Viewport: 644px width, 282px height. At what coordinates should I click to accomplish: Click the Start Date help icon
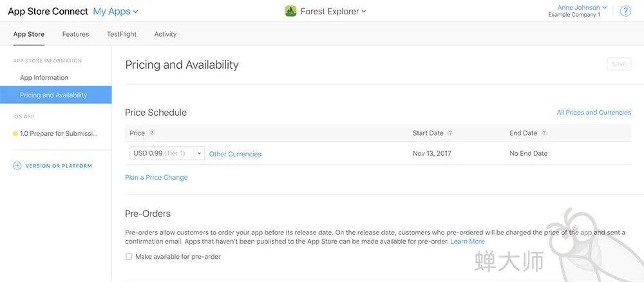[x=450, y=133]
